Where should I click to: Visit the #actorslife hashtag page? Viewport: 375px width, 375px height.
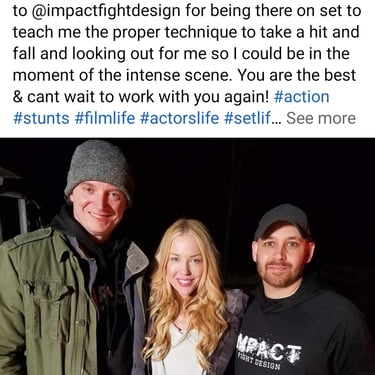[x=179, y=118]
